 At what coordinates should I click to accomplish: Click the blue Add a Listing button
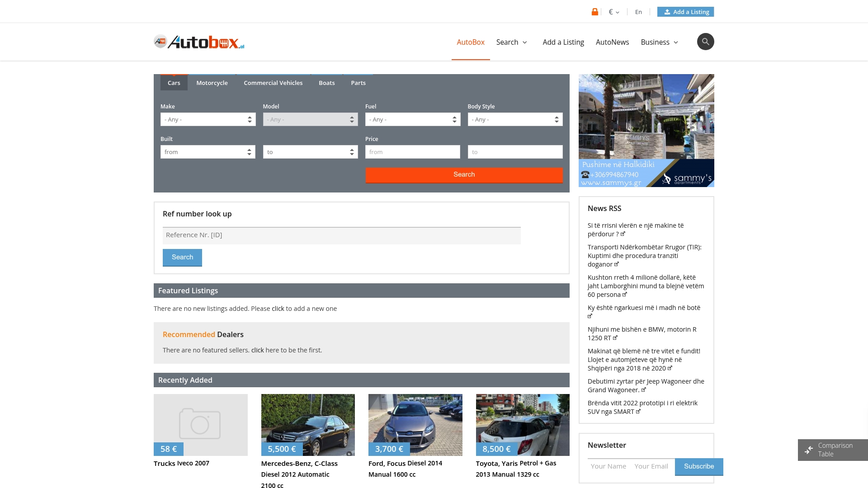[x=685, y=12]
